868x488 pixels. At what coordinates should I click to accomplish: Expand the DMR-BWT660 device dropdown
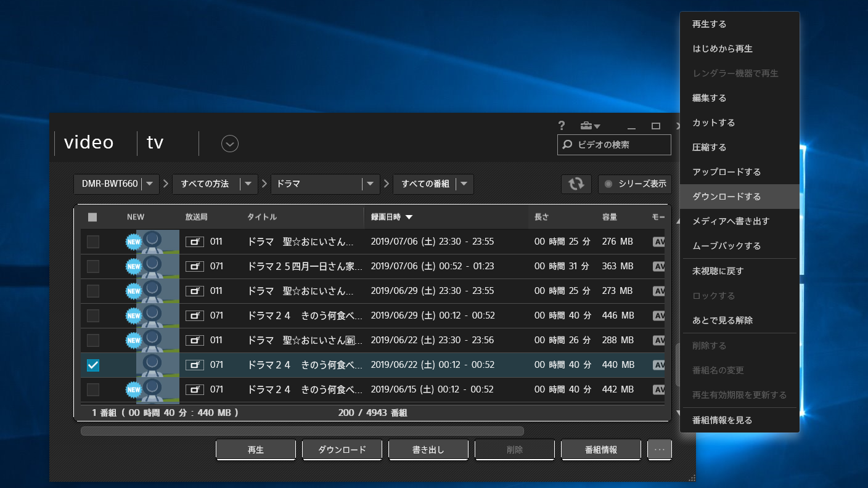pyautogui.click(x=150, y=184)
